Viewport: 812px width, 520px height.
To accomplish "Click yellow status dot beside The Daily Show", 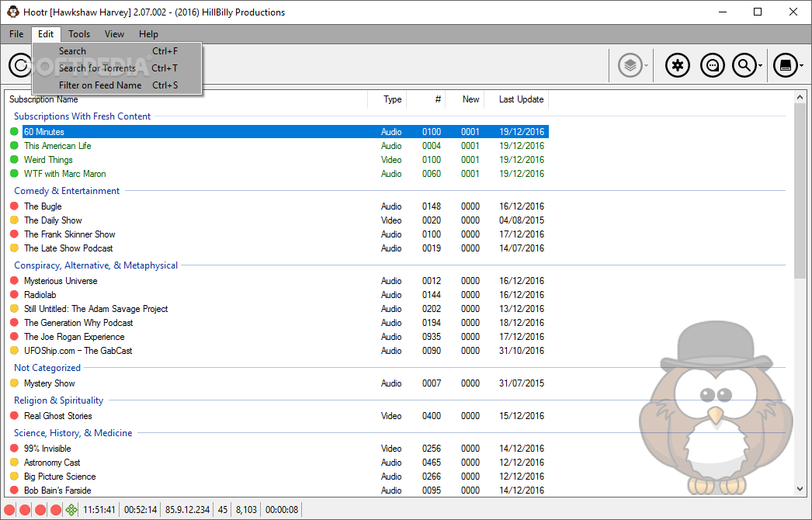I will click(14, 220).
